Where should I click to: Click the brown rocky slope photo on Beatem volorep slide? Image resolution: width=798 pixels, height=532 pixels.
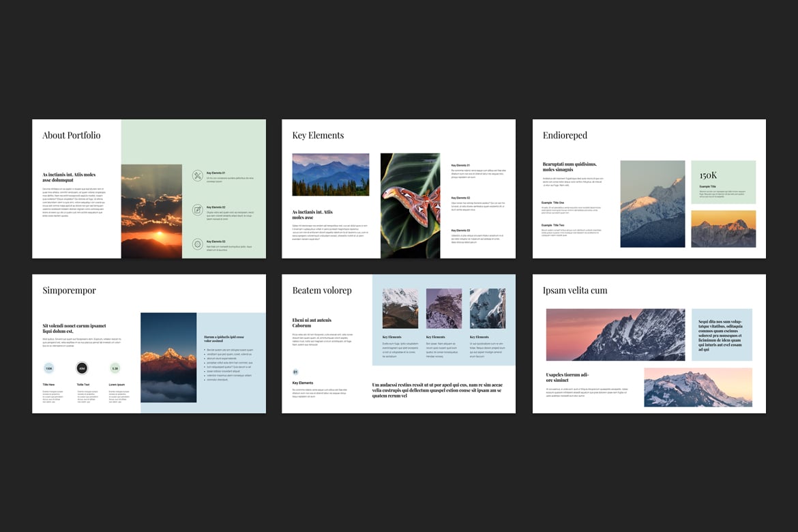pos(400,308)
